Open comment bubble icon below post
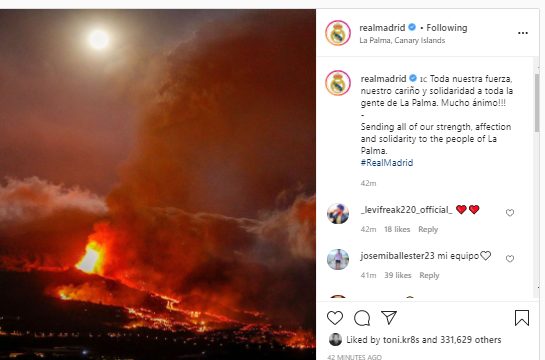The image size is (545, 360). tap(362, 318)
